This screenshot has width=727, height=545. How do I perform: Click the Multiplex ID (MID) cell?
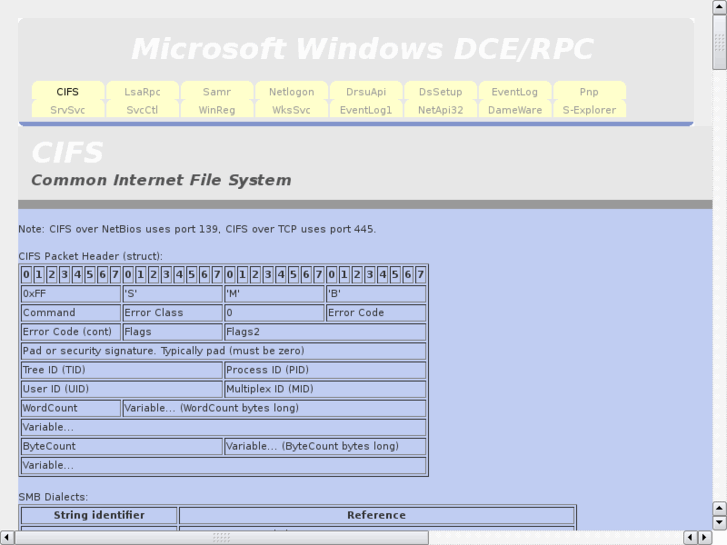325,389
